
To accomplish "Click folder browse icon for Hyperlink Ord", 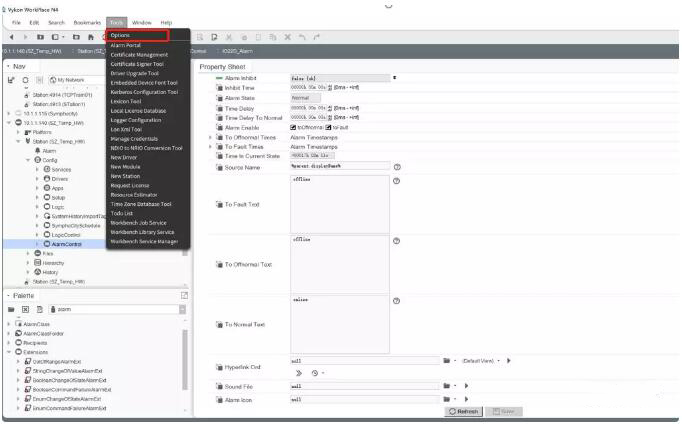I will click(x=447, y=361).
